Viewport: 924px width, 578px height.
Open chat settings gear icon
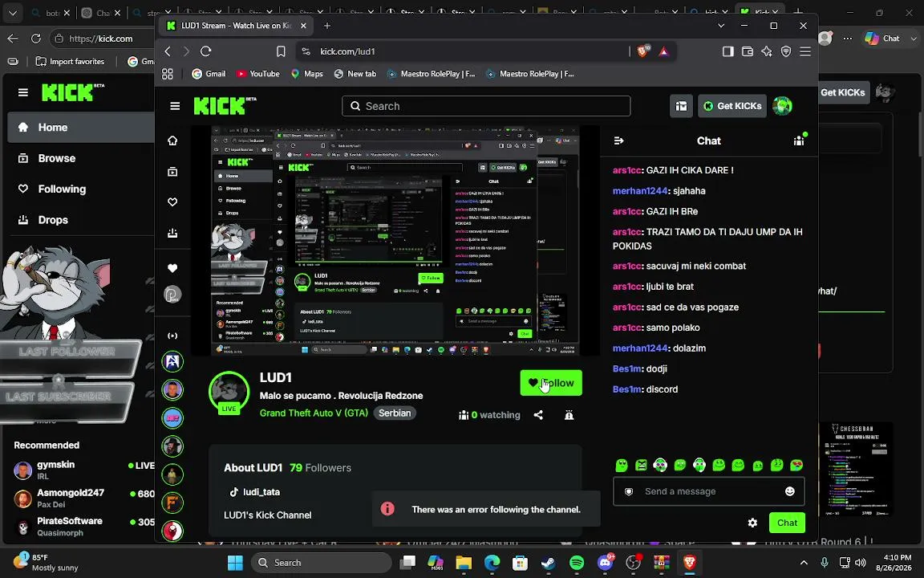point(752,523)
